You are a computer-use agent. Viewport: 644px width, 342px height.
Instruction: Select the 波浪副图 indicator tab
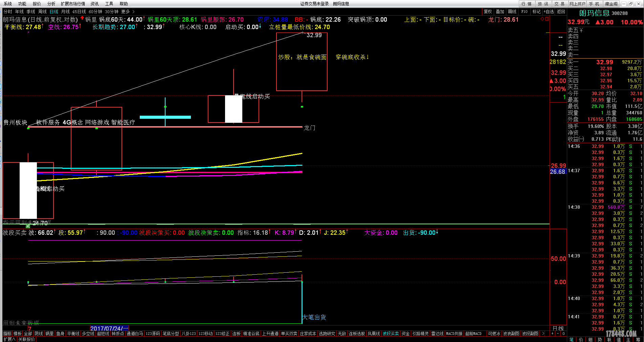[x=511, y=334]
